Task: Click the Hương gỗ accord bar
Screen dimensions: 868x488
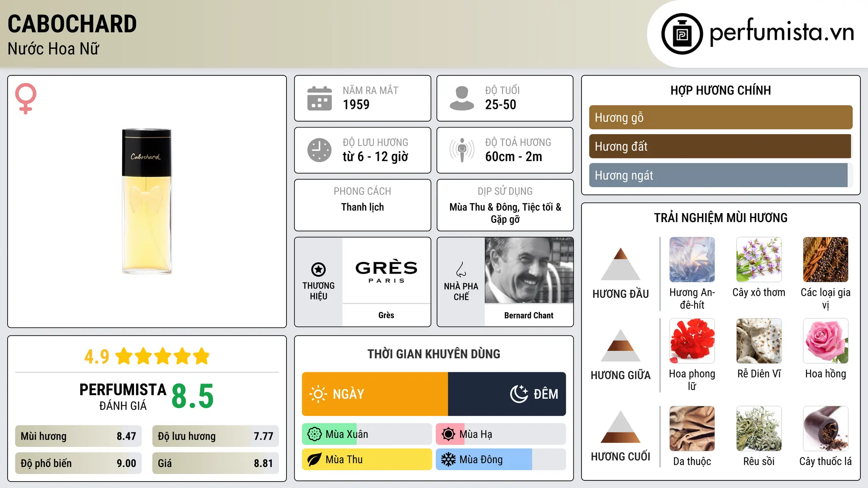Action: tap(721, 117)
